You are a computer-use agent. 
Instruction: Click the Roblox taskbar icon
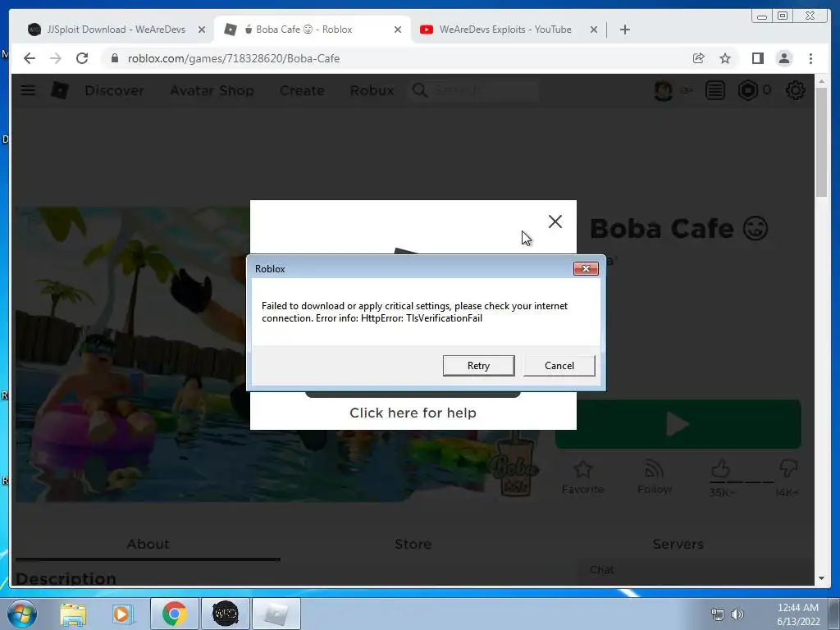[x=276, y=614]
